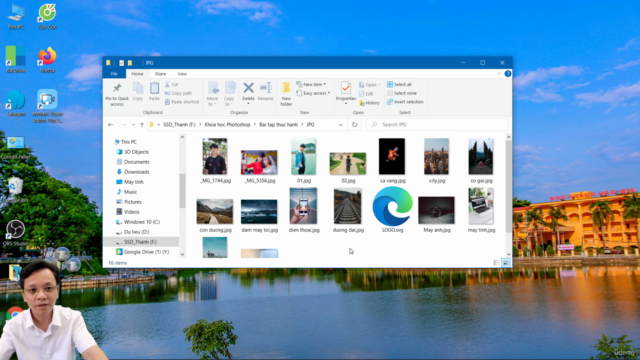Open the Recycle Bin desktop icon
Viewport: 640px width, 360px height.
(16, 190)
